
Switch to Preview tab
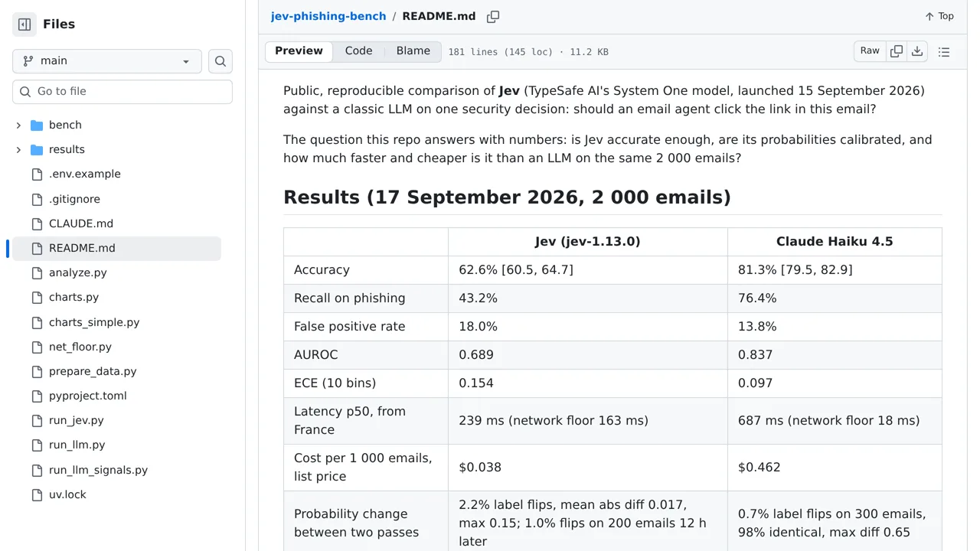[299, 51]
